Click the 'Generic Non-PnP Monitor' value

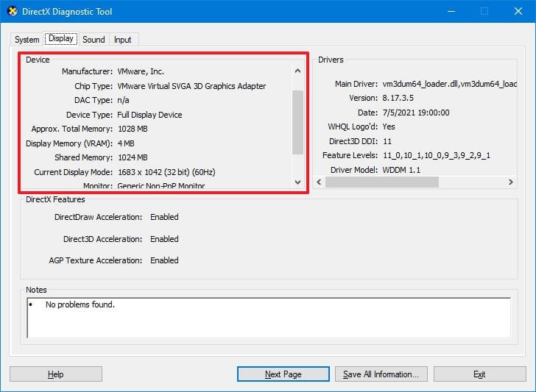click(x=161, y=186)
